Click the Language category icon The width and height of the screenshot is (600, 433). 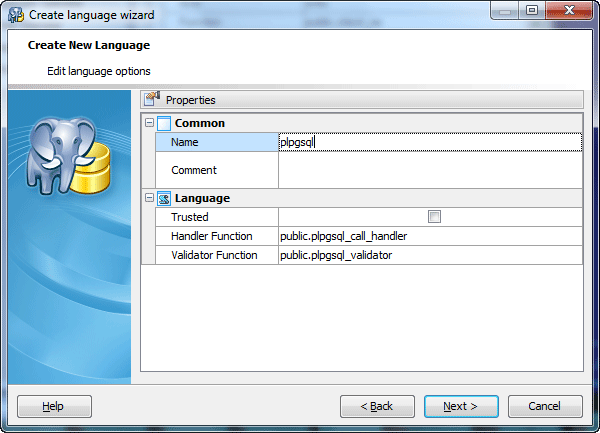(x=164, y=198)
